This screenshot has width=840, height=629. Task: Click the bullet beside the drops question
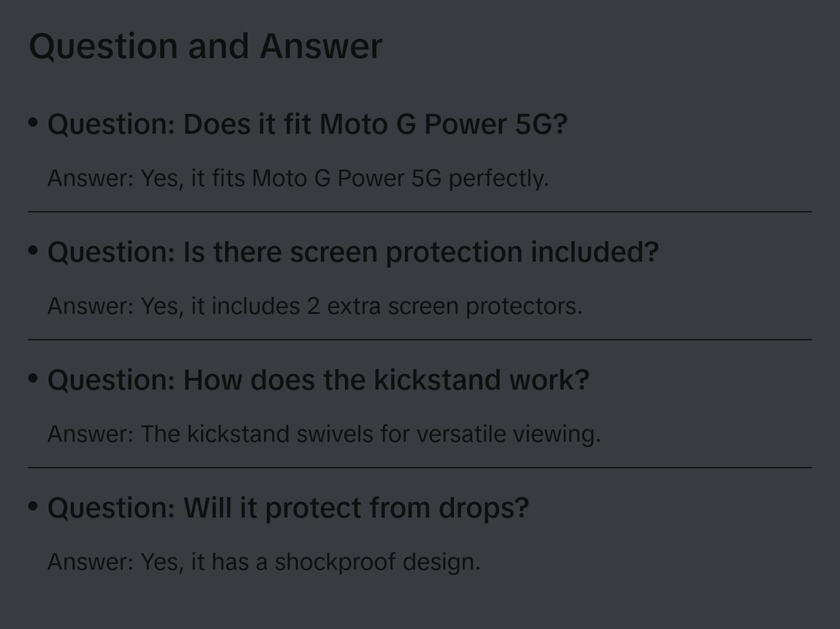(x=33, y=506)
